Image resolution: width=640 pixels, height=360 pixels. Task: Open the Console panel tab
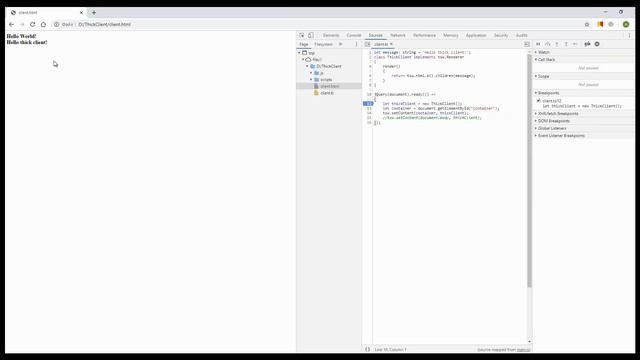point(354,36)
